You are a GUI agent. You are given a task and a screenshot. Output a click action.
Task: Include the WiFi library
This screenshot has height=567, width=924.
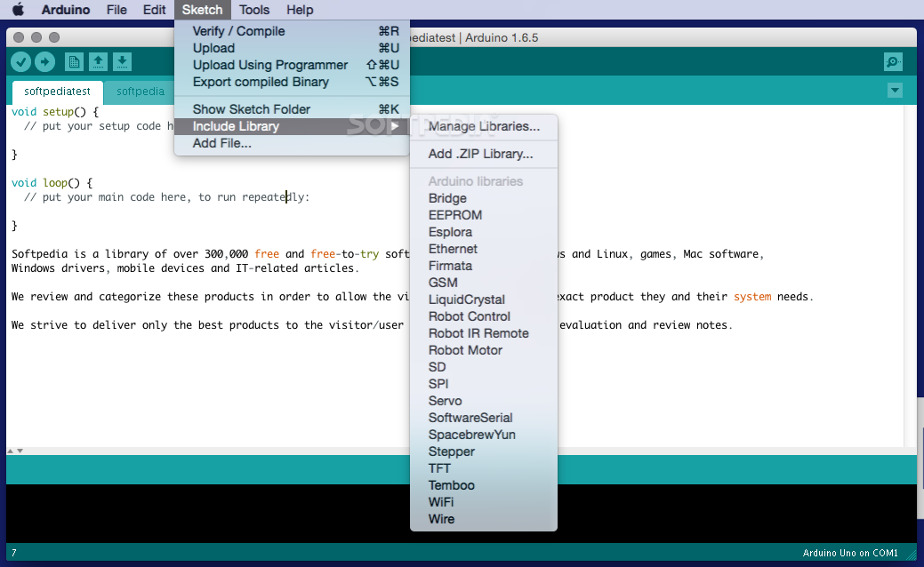click(483, 502)
